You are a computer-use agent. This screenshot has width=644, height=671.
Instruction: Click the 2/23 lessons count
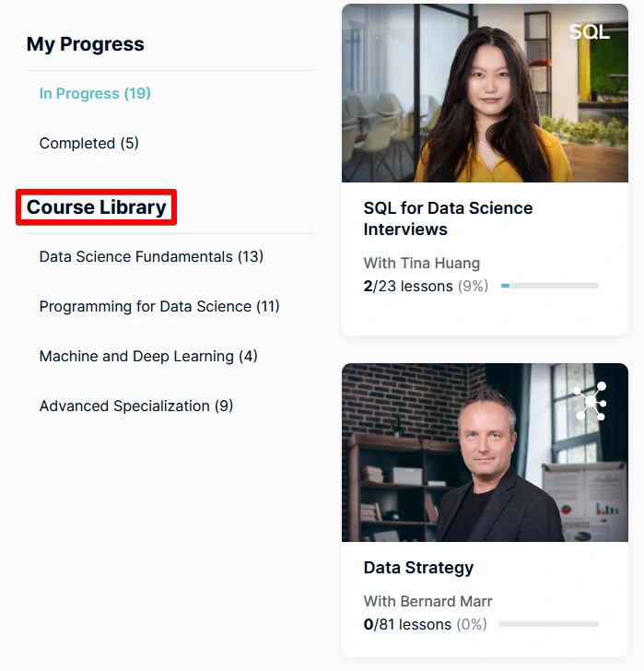pyautogui.click(x=408, y=286)
